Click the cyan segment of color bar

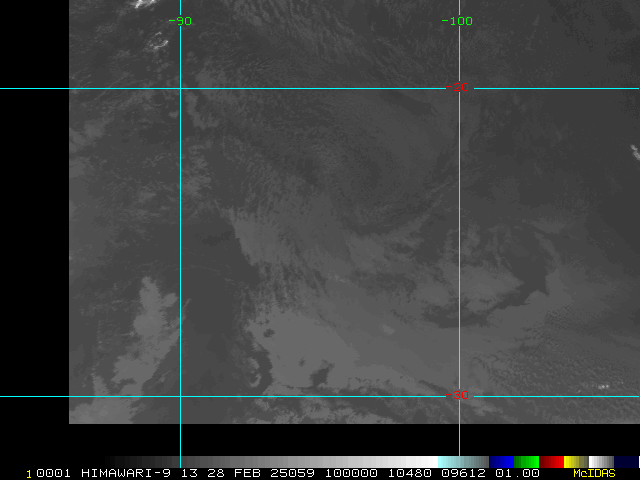tap(463, 462)
